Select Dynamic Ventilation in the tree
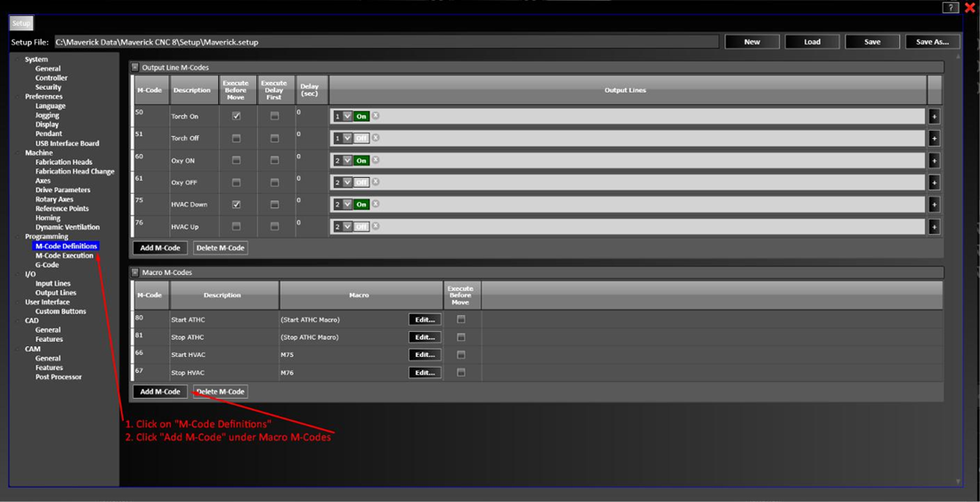The height and width of the screenshot is (502, 980). point(68,228)
